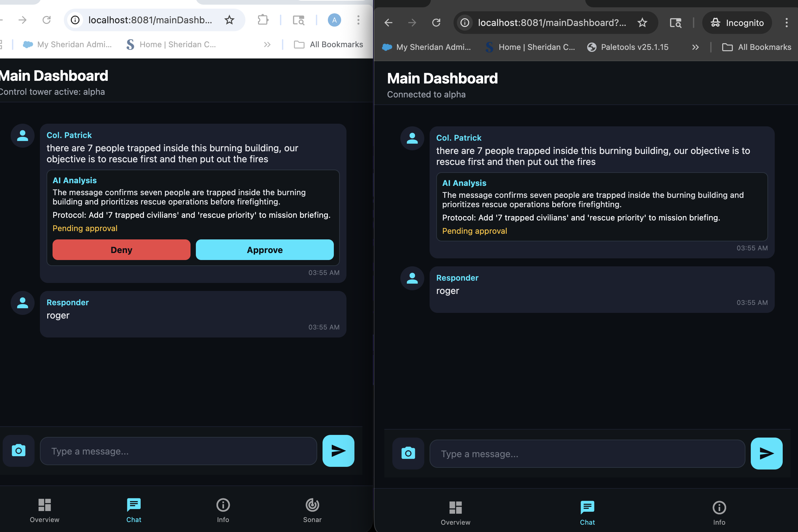The height and width of the screenshot is (532, 798).
Task: Click camera icon in incognito chat window
Action: coord(408,453)
